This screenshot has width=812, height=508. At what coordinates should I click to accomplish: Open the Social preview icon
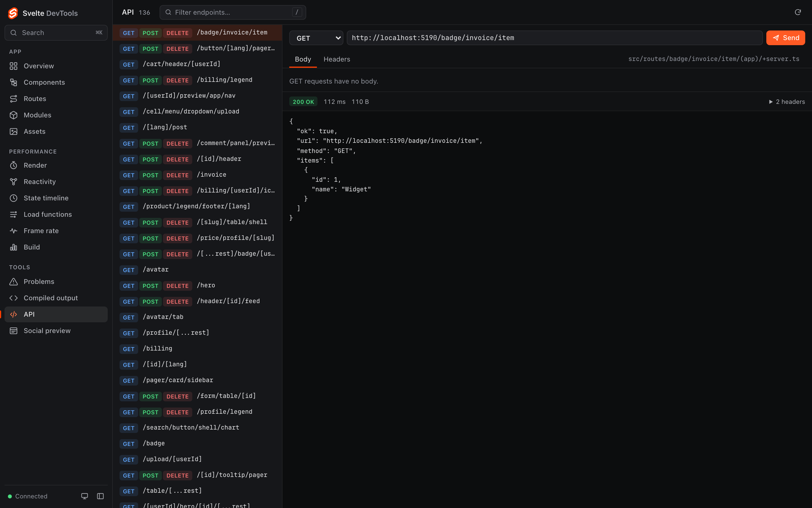pos(14,330)
